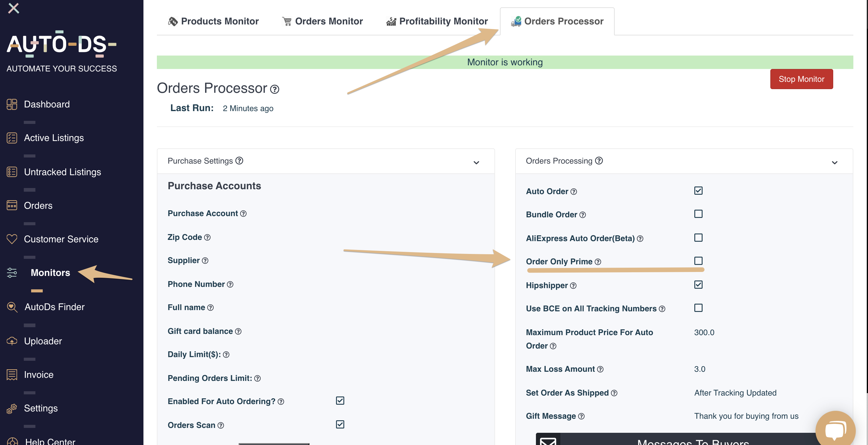Click the '2 Minutes ago' last run value

pyautogui.click(x=248, y=108)
